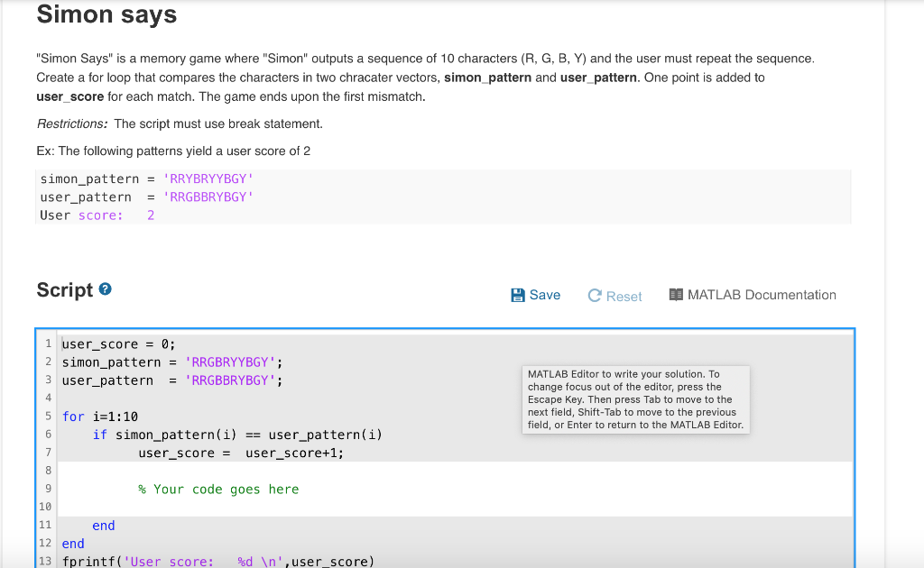Click the simon_pattern string 'RRGBRYYBGY' in editor
The image size is (924, 568).
230,362
